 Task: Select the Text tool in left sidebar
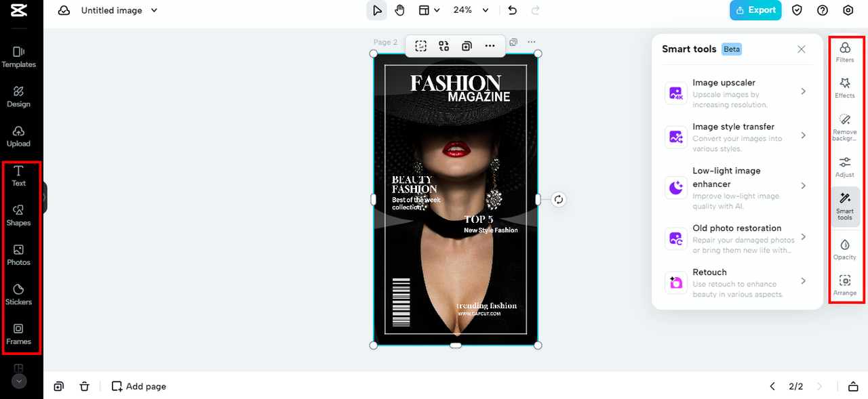pyautogui.click(x=19, y=176)
